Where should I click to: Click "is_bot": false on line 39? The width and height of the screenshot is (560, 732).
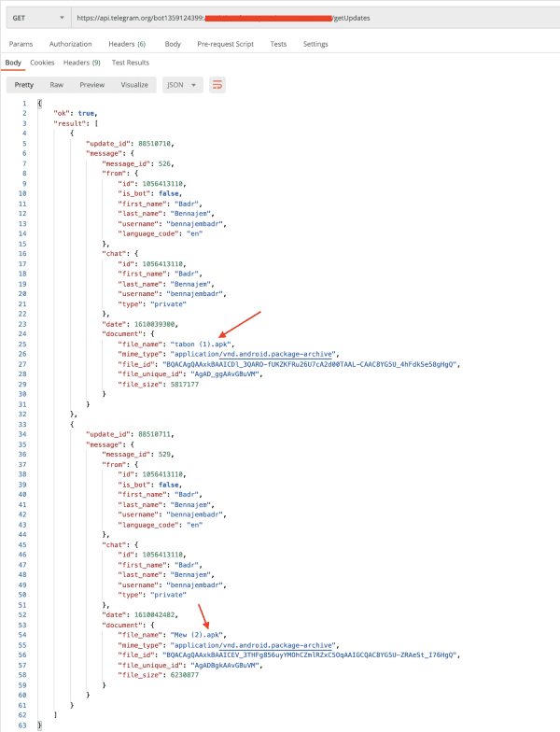pos(149,485)
